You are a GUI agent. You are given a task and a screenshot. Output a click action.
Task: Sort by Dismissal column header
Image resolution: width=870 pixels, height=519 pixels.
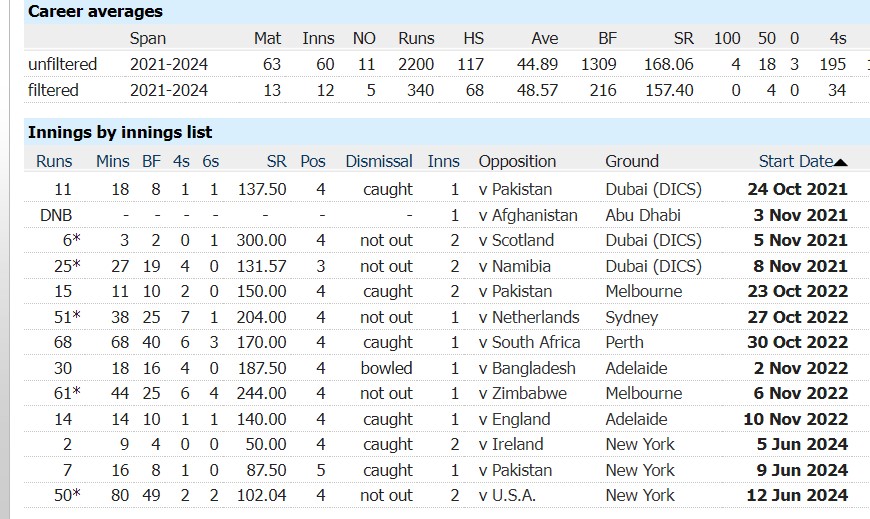(x=379, y=162)
